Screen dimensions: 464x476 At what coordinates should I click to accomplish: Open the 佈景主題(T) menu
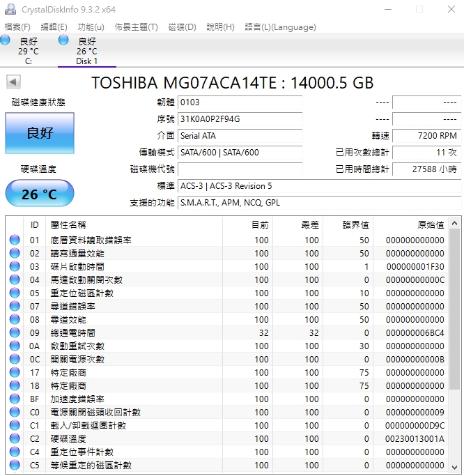(136, 27)
